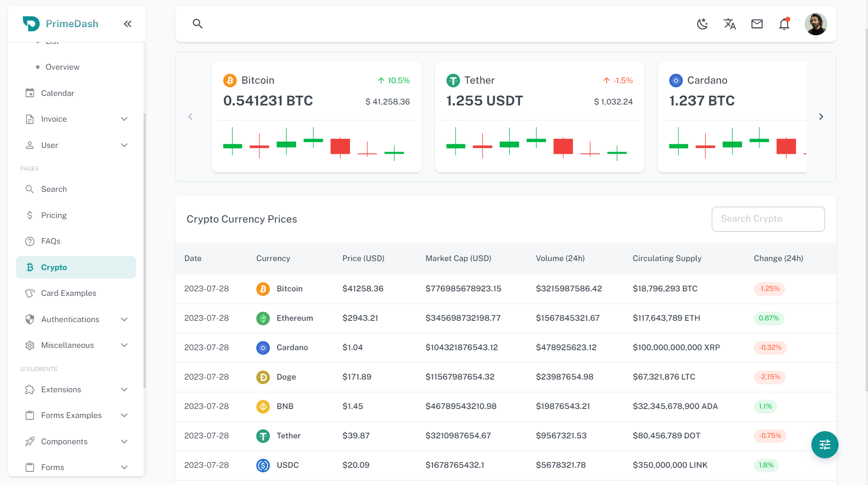Screen dimensions: 868x485
Task: Expand the Extensions section
Action: click(x=76, y=390)
